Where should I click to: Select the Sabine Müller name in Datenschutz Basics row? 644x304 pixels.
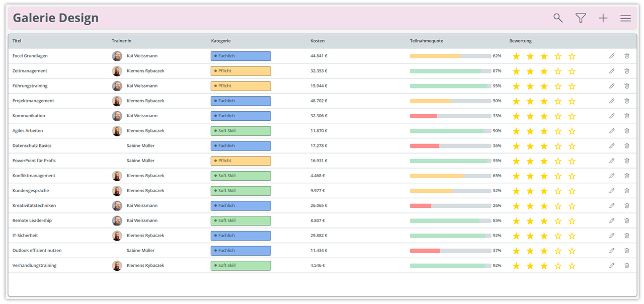click(x=140, y=146)
